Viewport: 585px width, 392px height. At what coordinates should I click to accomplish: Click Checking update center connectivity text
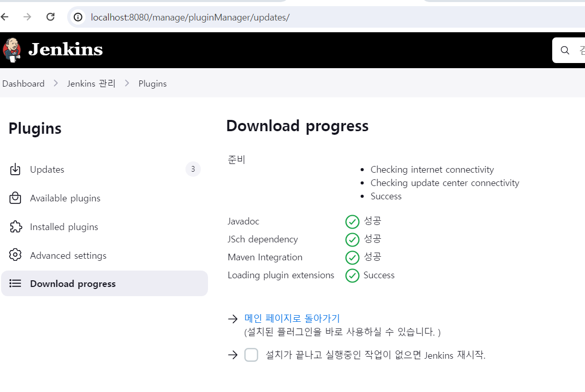[x=445, y=183]
